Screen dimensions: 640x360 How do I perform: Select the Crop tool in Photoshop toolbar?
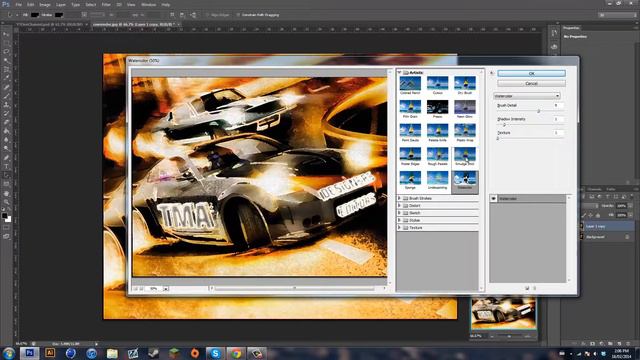7,69
